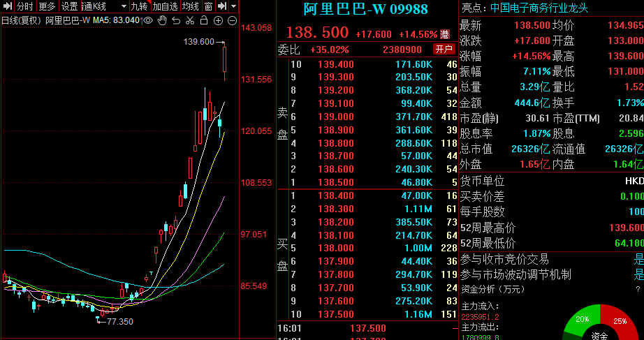Click the 日线(复权) period label
This screenshot has width=644, height=340.
(21, 20)
